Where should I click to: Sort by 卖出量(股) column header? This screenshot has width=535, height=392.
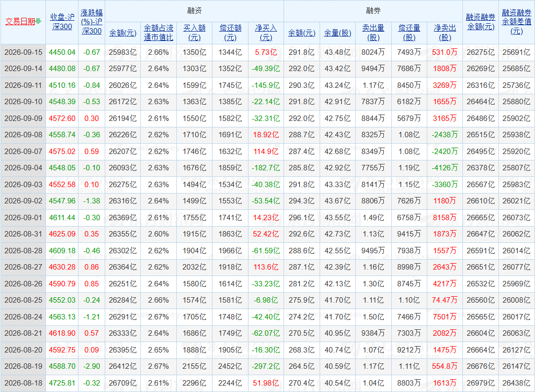point(373,33)
